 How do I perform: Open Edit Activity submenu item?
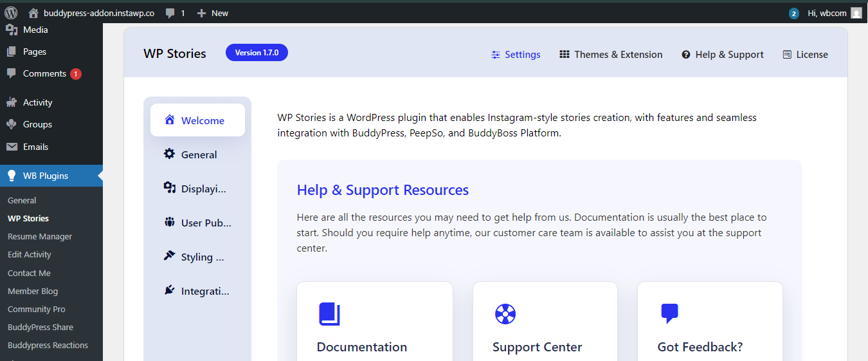(30, 254)
